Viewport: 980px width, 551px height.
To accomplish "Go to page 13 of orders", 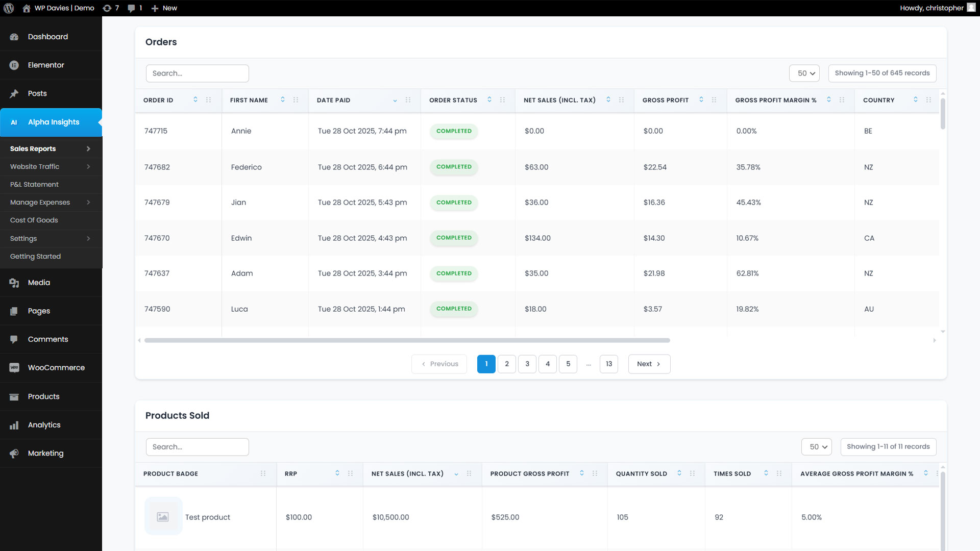I will (x=608, y=364).
